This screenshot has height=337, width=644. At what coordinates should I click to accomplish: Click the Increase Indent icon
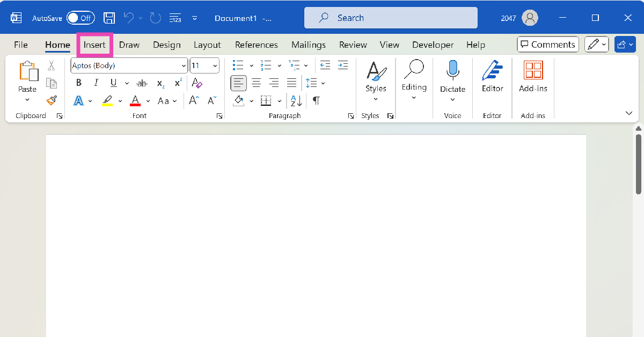tap(343, 65)
